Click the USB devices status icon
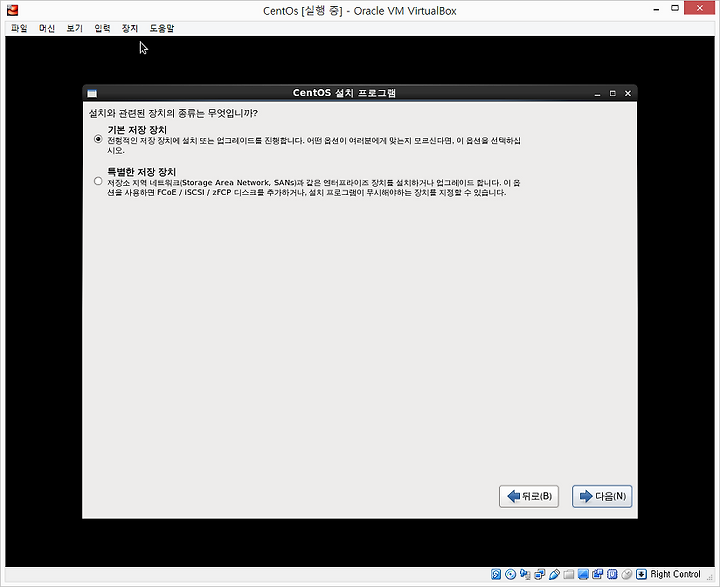Screen dimensions: 720x587 (554, 574)
